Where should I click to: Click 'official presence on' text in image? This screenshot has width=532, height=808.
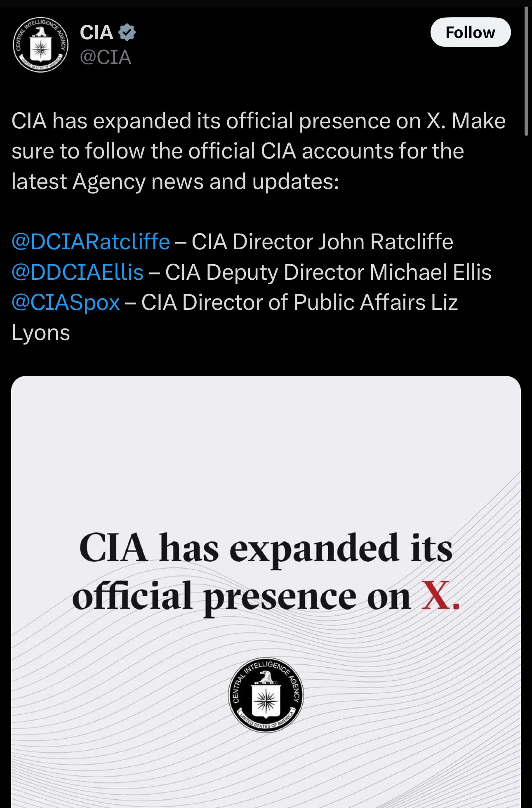[x=242, y=597]
